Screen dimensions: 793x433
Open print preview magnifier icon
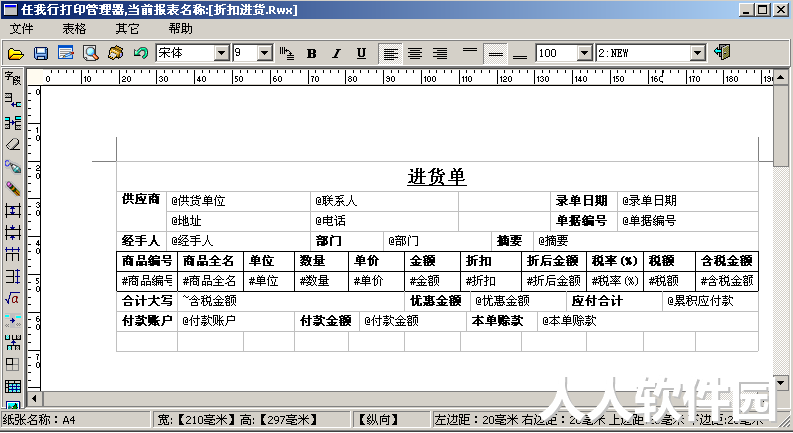pos(91,53)
